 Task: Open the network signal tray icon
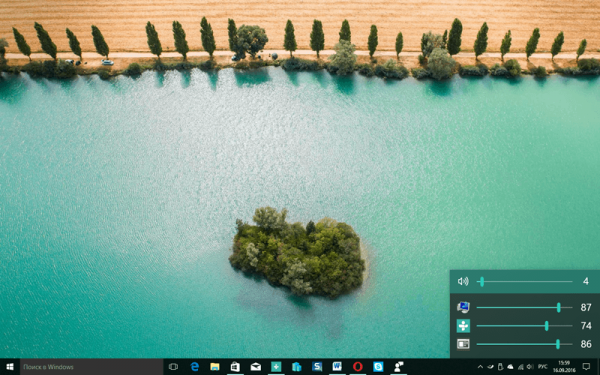coord(520,367)
